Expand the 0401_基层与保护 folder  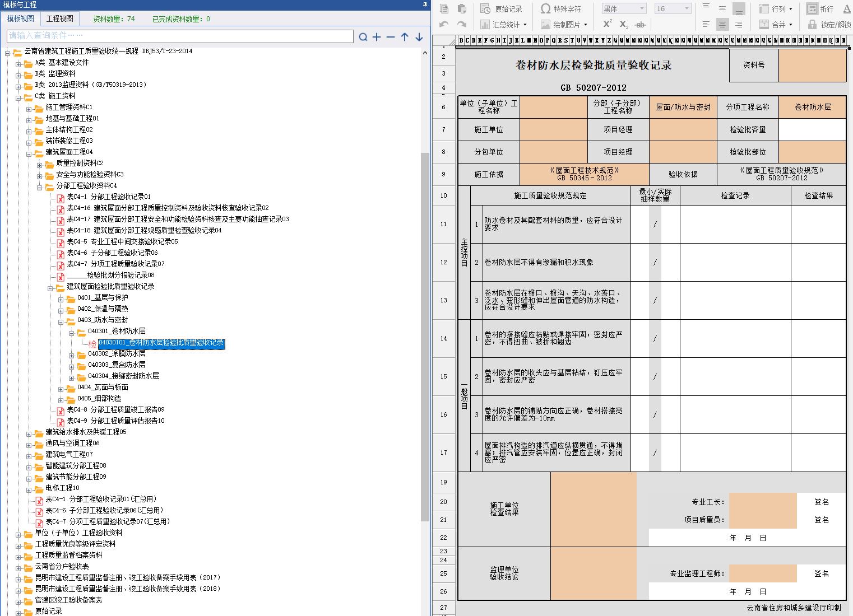(61, 298)
